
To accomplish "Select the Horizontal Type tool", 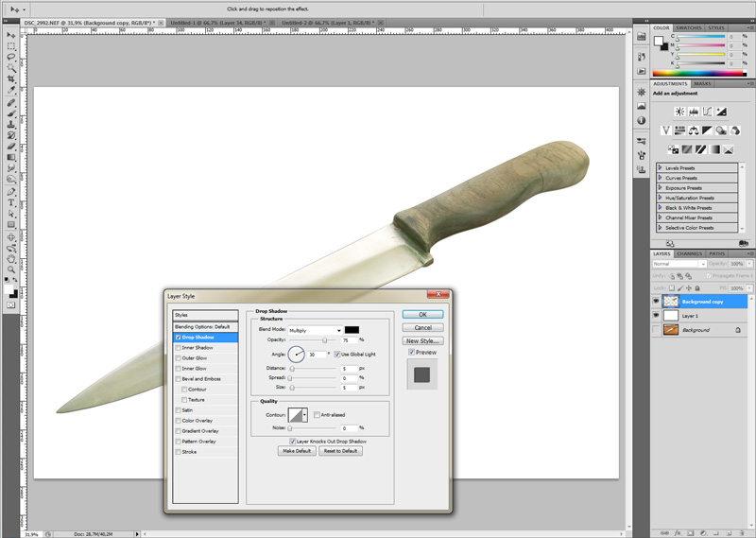I will (x=10, y=202).
